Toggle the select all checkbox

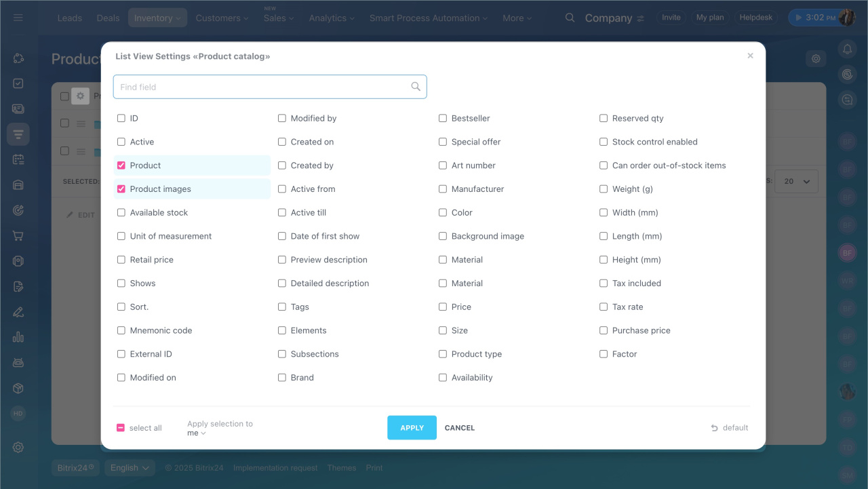tap(121, 428)
